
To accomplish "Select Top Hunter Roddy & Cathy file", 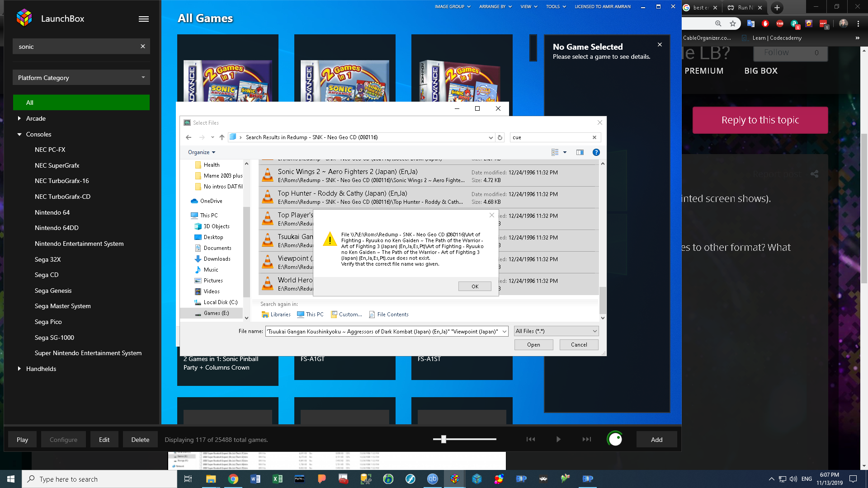I will pyautogui.click(x=429, y=197).
